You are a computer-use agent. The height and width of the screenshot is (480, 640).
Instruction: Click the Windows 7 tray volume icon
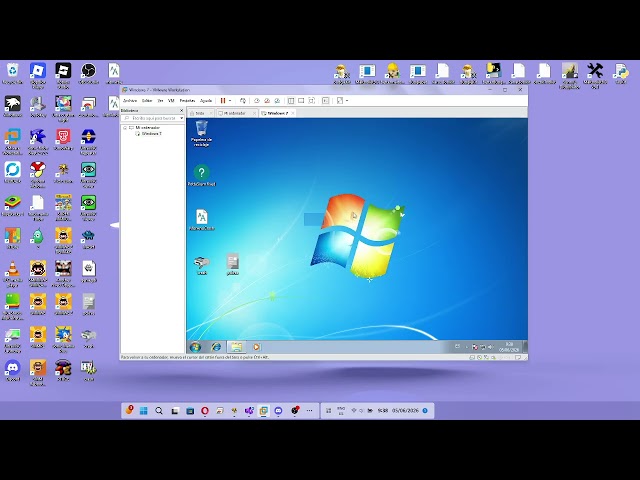coord(491,347)
